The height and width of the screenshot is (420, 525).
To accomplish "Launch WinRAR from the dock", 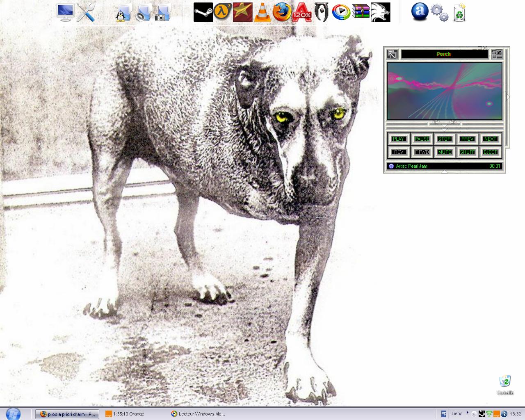I will 361,12.
